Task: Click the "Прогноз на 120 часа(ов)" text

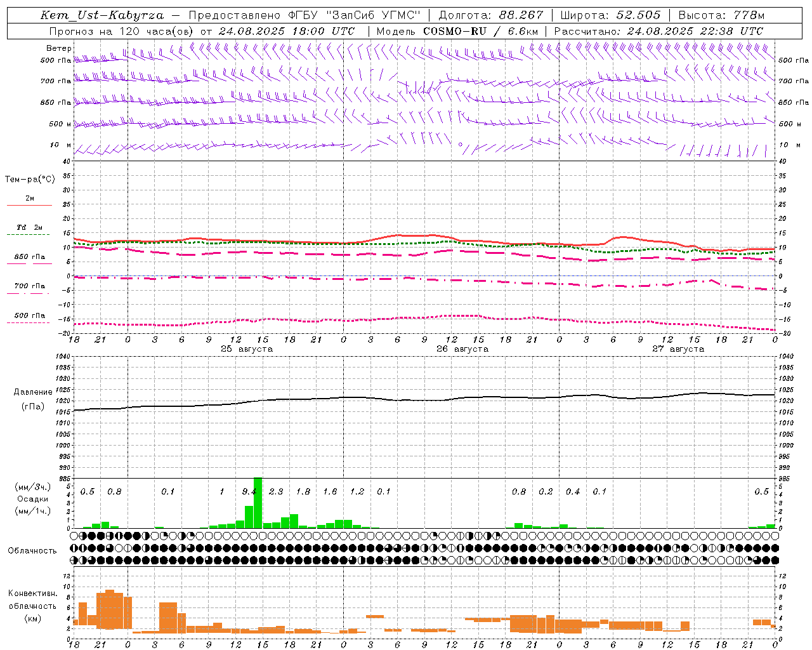Action: pyautogui.click(x=122, y=31)
